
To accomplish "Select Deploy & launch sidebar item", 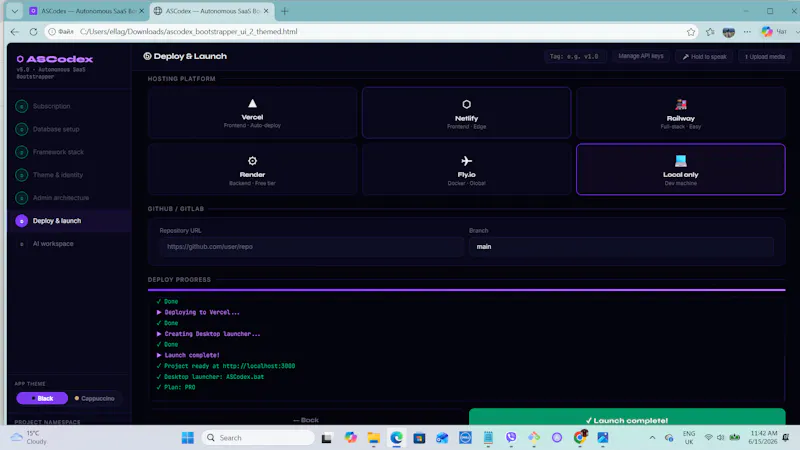I will click(x=69, y=221).
